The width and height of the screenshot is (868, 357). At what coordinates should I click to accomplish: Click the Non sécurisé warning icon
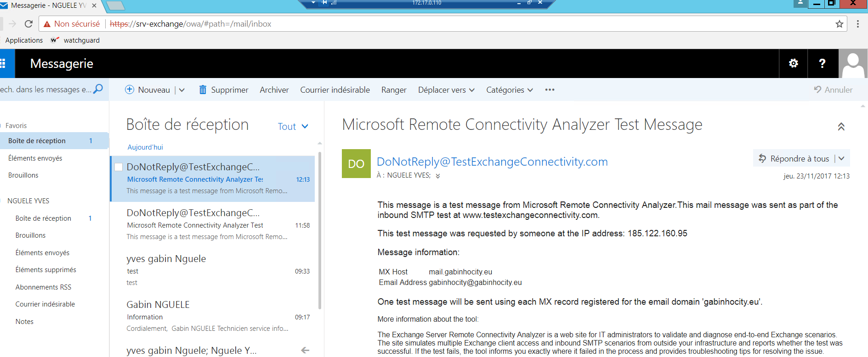coord(47,24)
